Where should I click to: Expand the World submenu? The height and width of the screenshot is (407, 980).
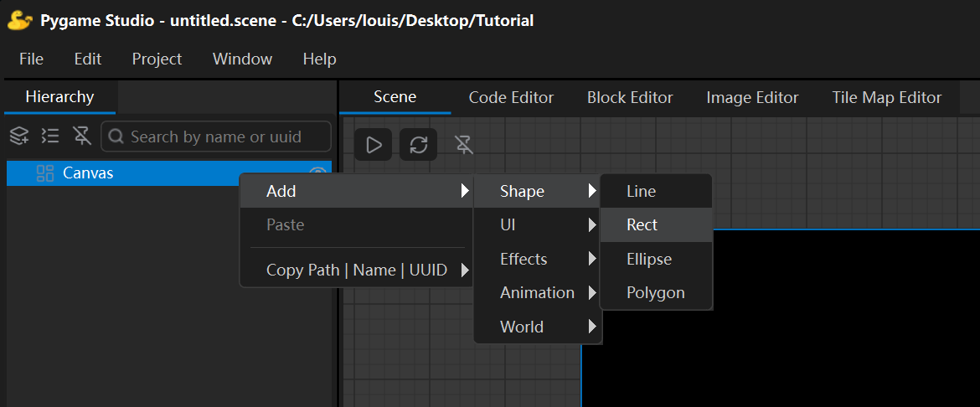pyautogui.click(x=538, y=327)
